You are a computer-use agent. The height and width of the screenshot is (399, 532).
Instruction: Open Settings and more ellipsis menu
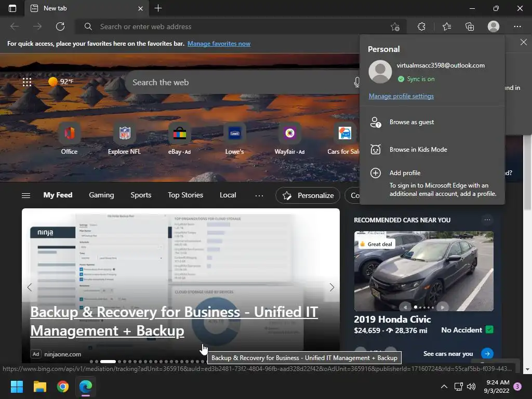[x=517, y=26]
